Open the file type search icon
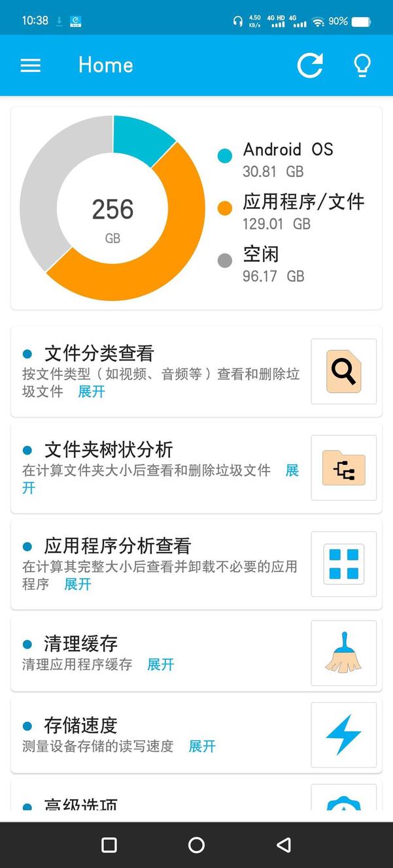Screen dimensions: 393x868 343,372
